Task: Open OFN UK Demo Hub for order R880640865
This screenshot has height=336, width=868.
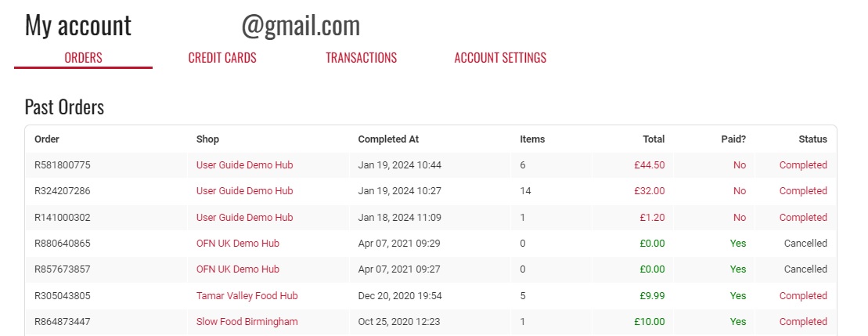Action: [x=237, y=244]
